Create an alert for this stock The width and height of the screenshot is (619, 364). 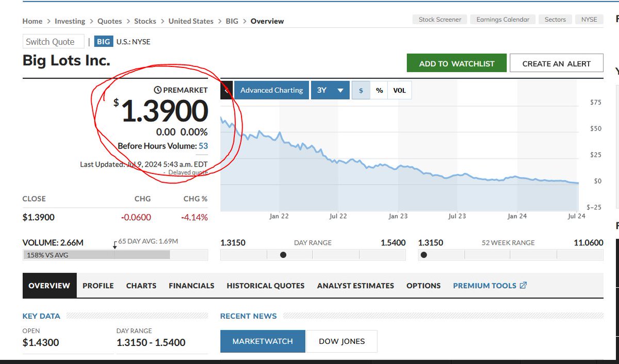click(557, 63)
